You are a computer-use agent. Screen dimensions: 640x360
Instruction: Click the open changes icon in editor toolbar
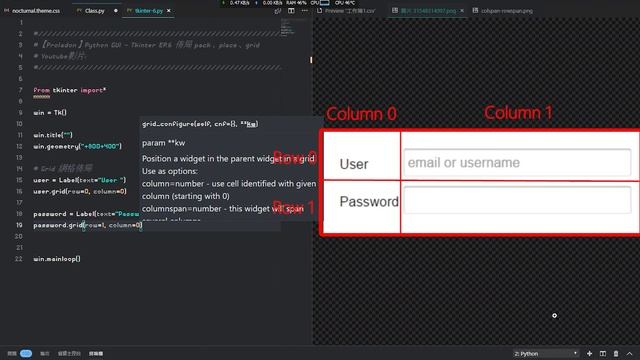tap(278, 11)
